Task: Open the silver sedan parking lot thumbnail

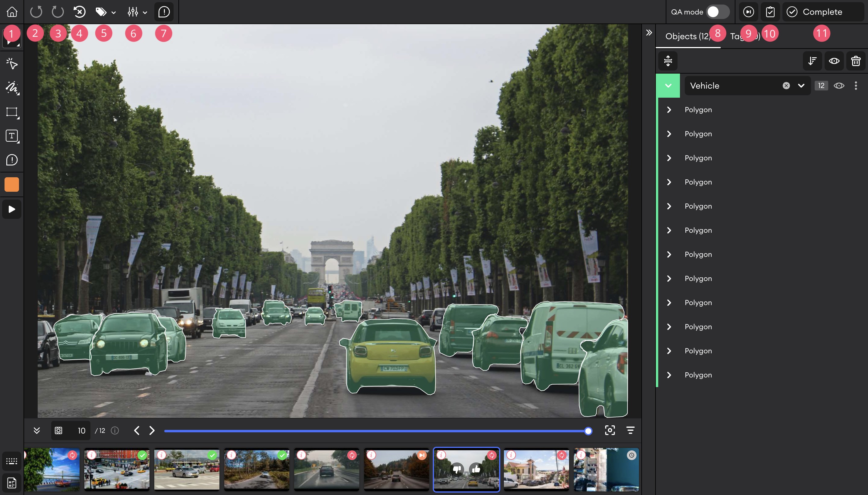Action: click(187, 469)
